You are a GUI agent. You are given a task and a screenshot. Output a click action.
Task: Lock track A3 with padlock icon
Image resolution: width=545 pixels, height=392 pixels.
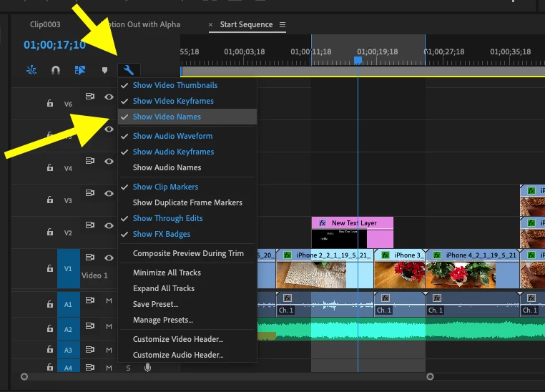(50, 349)
